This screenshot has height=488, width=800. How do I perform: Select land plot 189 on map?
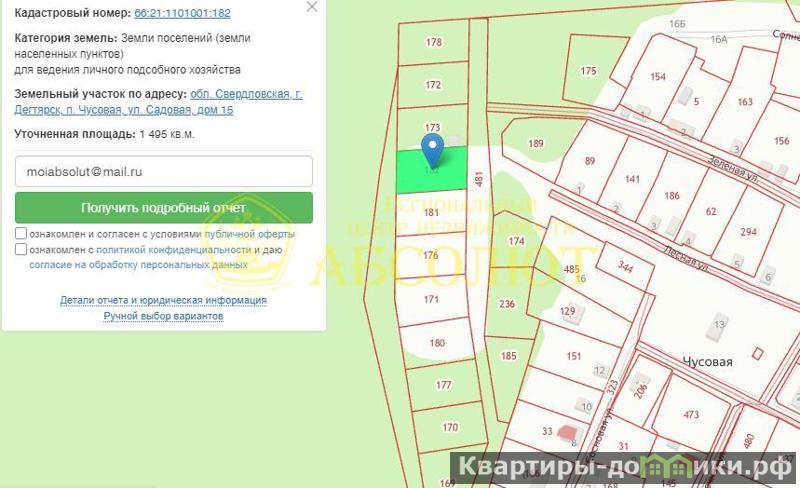[536, 144]
